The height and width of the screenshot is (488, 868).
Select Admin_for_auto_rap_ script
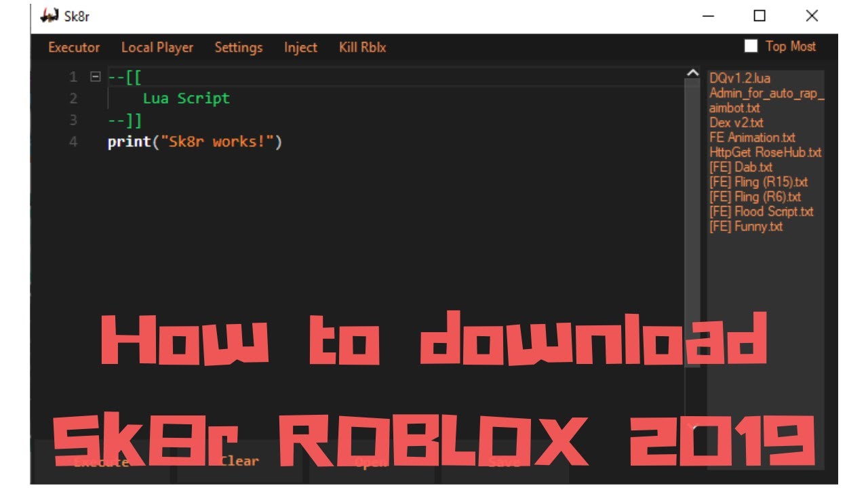[767, 93]
